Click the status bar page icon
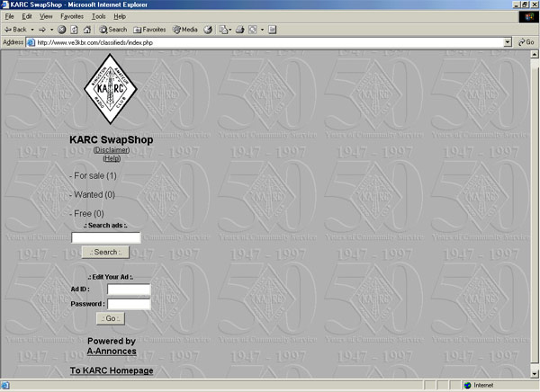Image resolution: width=540 pixels, height=392 pixels. pos(5,385)
